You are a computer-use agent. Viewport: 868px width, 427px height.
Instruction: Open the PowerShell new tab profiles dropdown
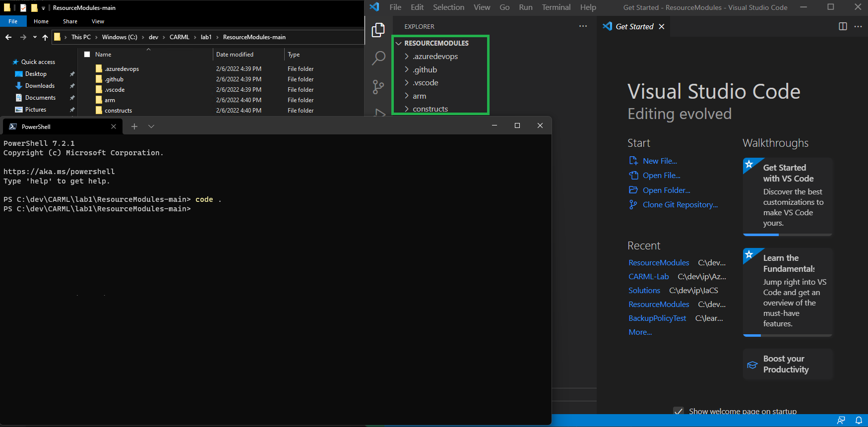[151, 126]
